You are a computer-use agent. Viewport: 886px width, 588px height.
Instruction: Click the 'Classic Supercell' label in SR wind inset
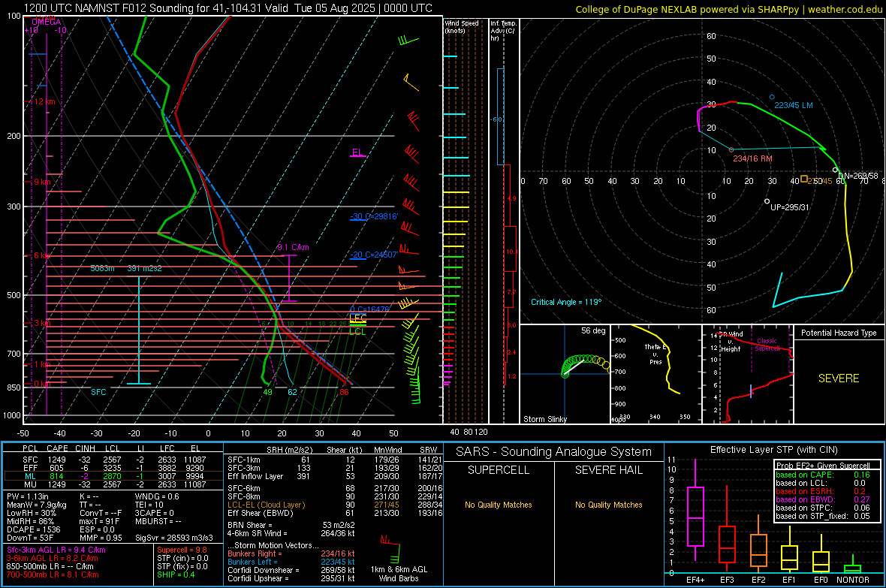pos(767,345)
